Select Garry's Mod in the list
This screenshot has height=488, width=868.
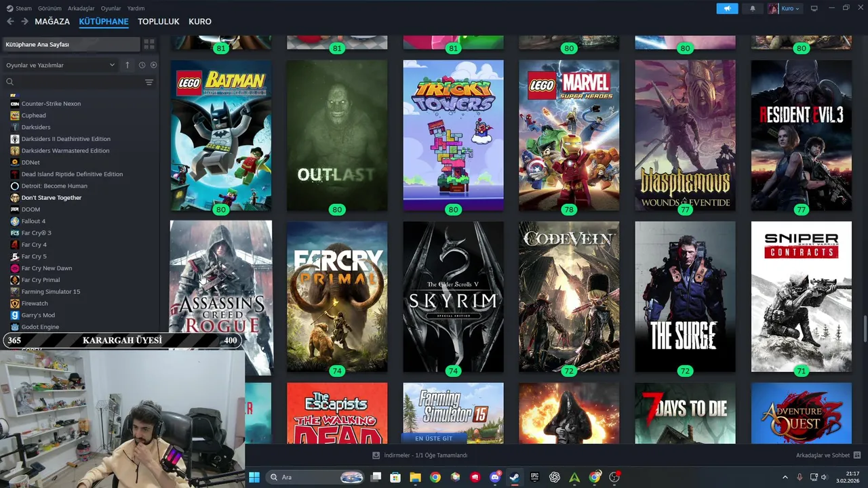pos(38,315)
